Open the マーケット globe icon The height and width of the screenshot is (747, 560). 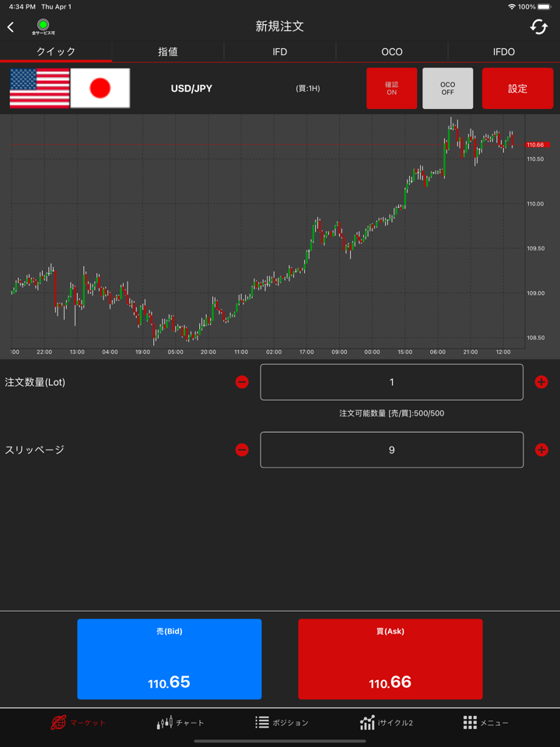click(58, 722)
